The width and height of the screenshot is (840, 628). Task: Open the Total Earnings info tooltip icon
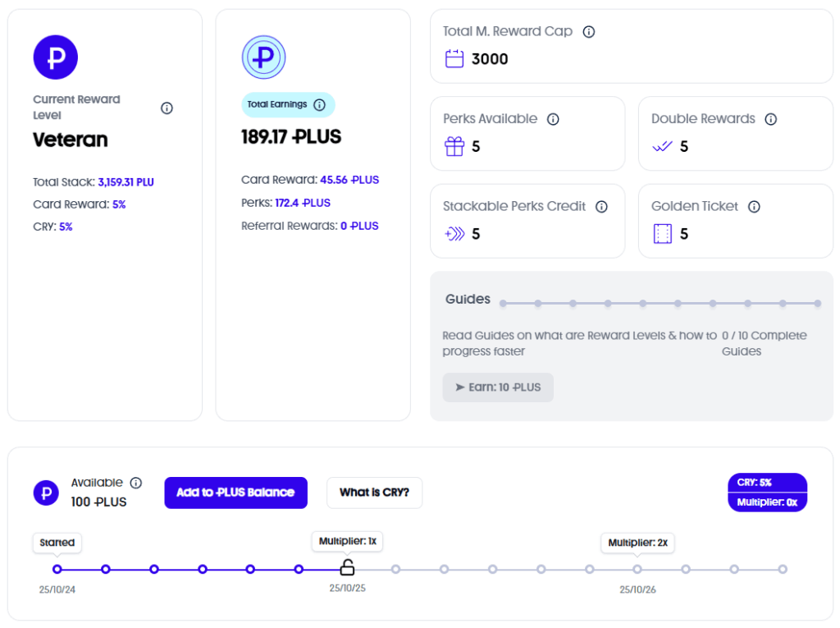pyautogui.click(x=319, y=104)
